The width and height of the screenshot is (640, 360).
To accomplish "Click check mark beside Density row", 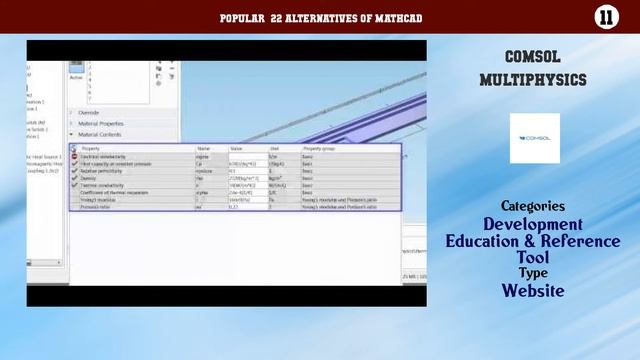I will click(74, 178).
